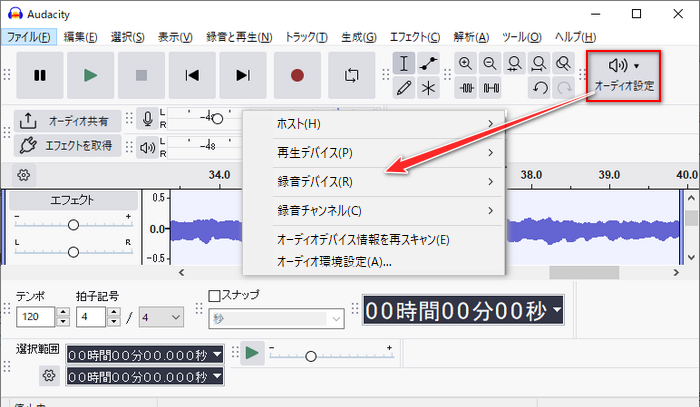Open the ヘルプ(H) menu

[575, 37]
